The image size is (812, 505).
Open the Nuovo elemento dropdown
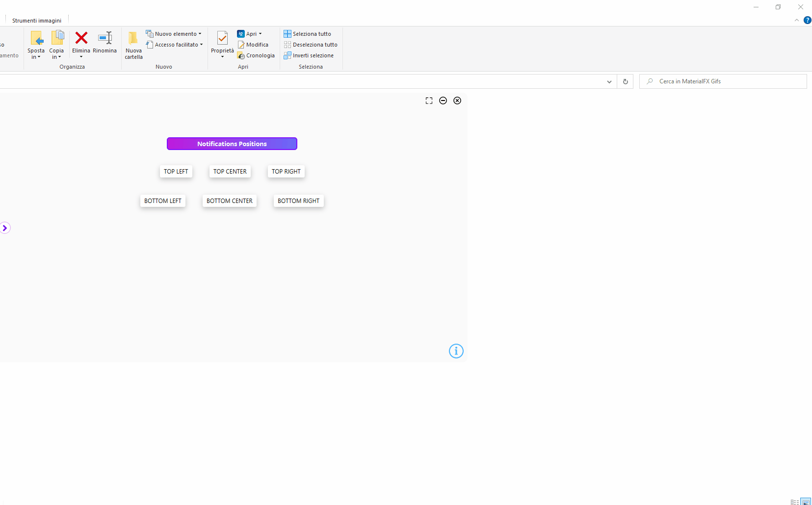tap(174, 34)
